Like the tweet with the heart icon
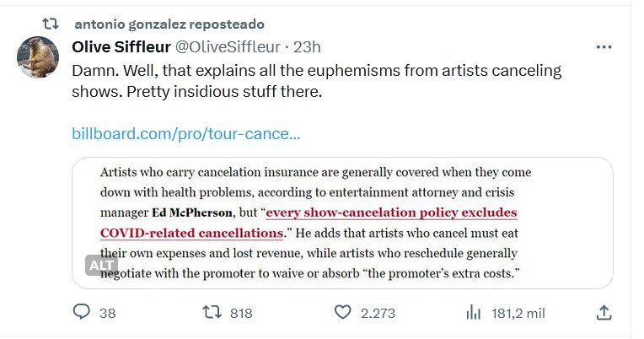The height and width of the screenshot is (339, 644). coord(342,313)
